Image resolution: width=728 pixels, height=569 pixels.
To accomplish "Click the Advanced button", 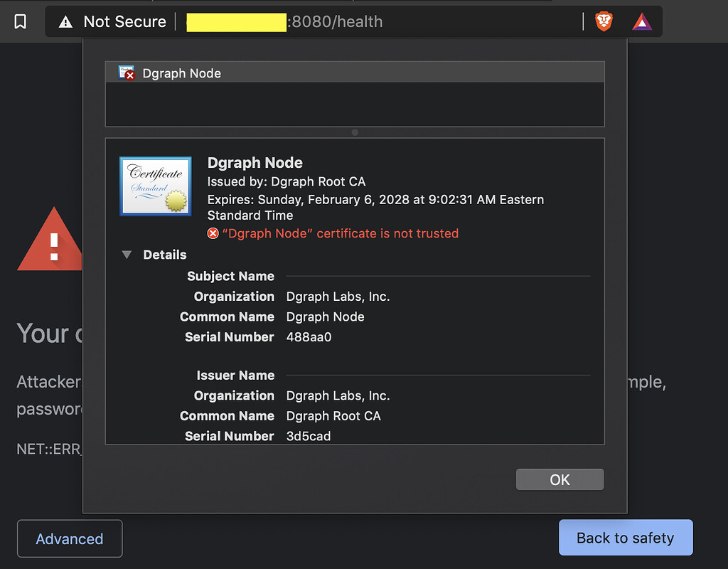I will click(x=69, y=538).
